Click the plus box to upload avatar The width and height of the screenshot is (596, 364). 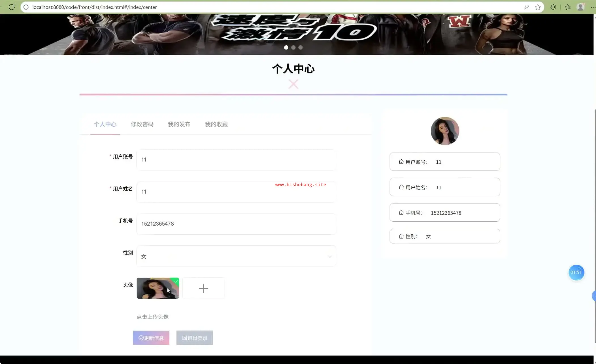tap(203, 288)
